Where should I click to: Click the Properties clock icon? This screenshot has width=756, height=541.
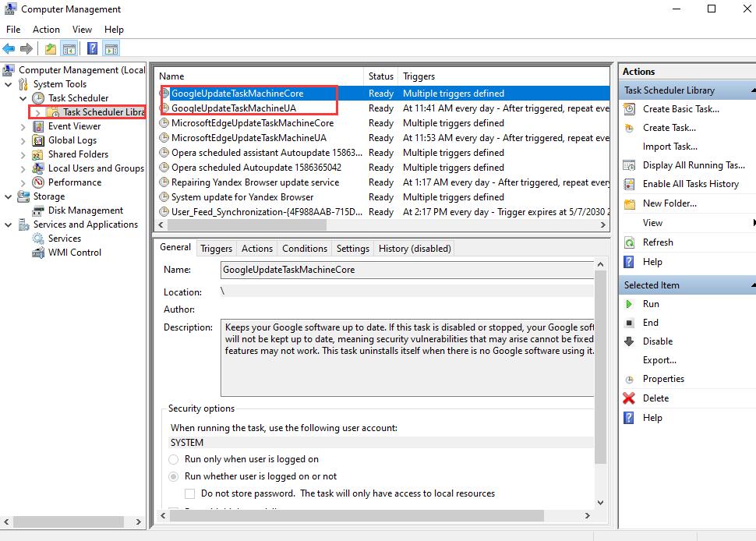pos(629,380)
